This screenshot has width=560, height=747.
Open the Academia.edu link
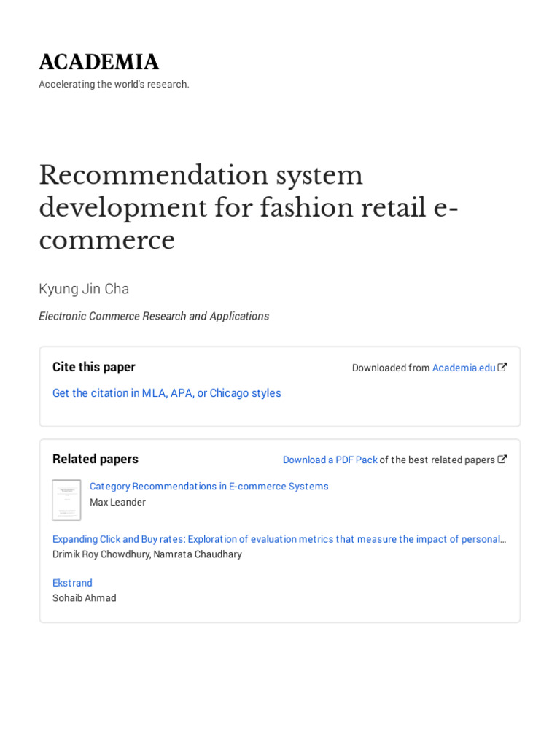coord(463,368)
